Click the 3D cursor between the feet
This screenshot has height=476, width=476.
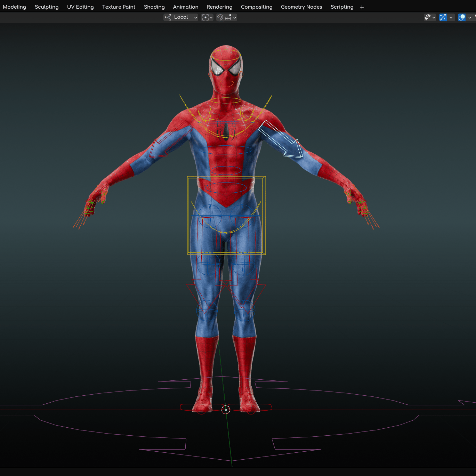pyautogui.click(x=226, y=410)
